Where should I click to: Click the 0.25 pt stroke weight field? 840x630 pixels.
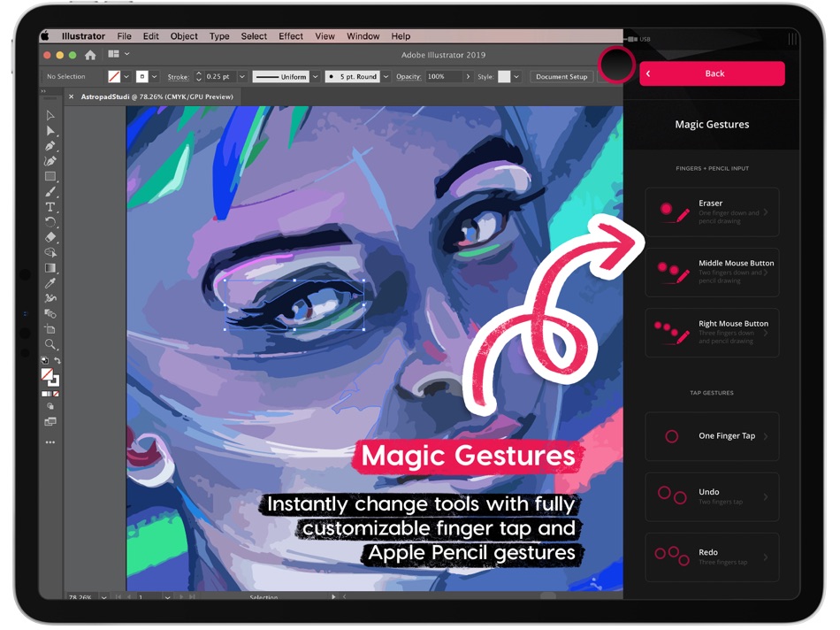(220, 77)
